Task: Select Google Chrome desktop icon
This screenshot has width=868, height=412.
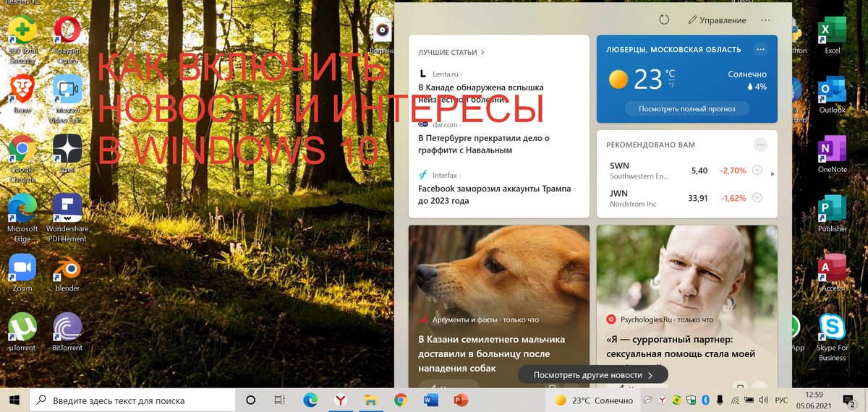Action: 22,159
